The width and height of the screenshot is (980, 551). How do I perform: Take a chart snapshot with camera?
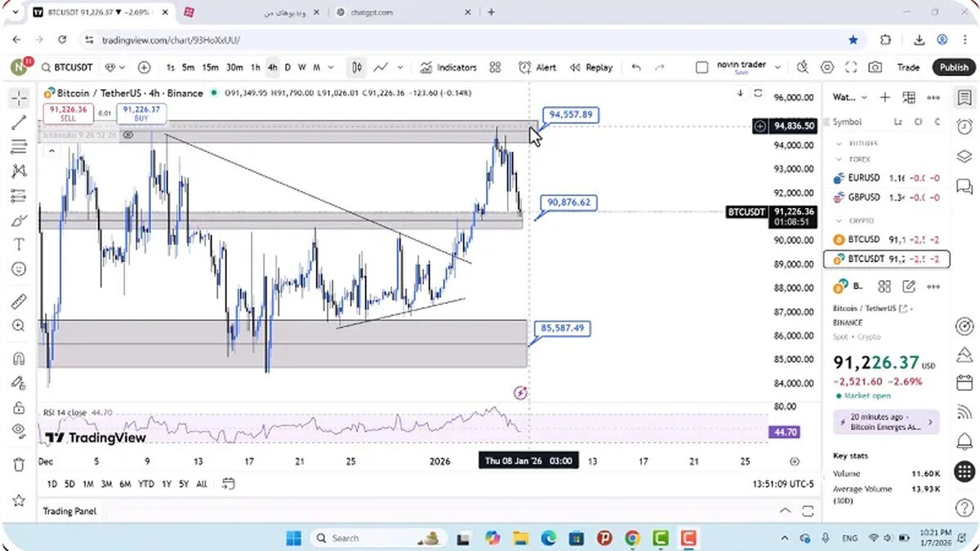[x=875, y=68]
